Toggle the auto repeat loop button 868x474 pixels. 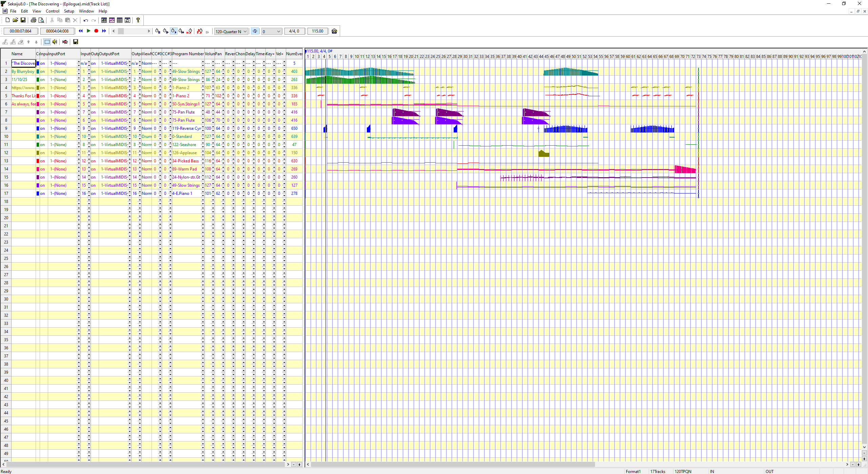[255, 31]
